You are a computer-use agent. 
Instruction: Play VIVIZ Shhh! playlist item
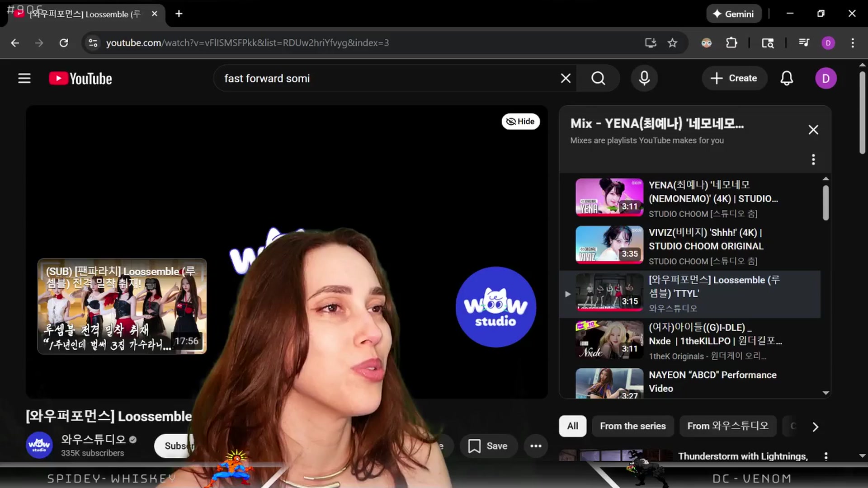tap(690, 245)
